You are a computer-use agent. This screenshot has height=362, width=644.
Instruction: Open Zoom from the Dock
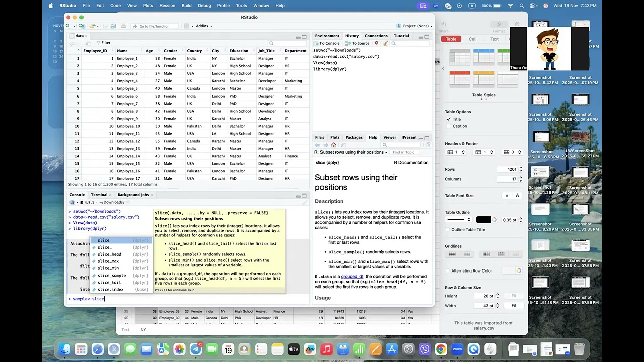[x=457, y=349]
